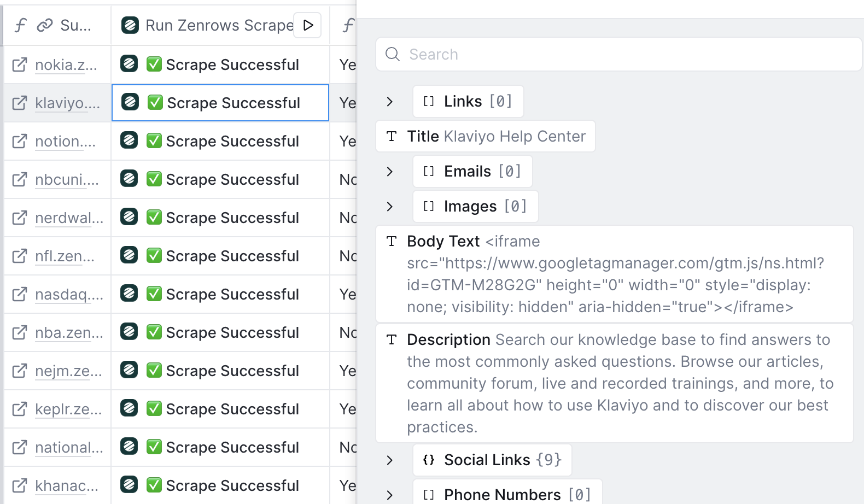This screenshot has height=504, width=864.
Task: Click Zenrows icon in nokia row
Action: [x=129, y=63]
